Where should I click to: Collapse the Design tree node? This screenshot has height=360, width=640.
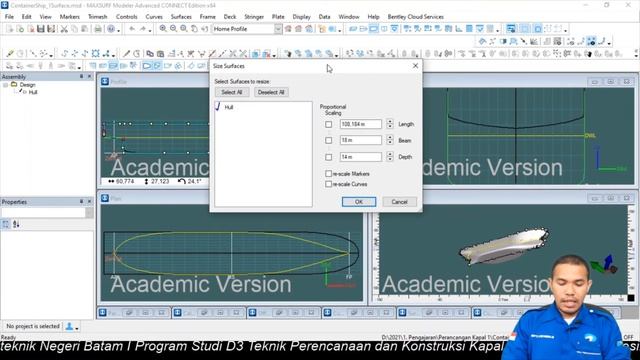tap(5, 85)
